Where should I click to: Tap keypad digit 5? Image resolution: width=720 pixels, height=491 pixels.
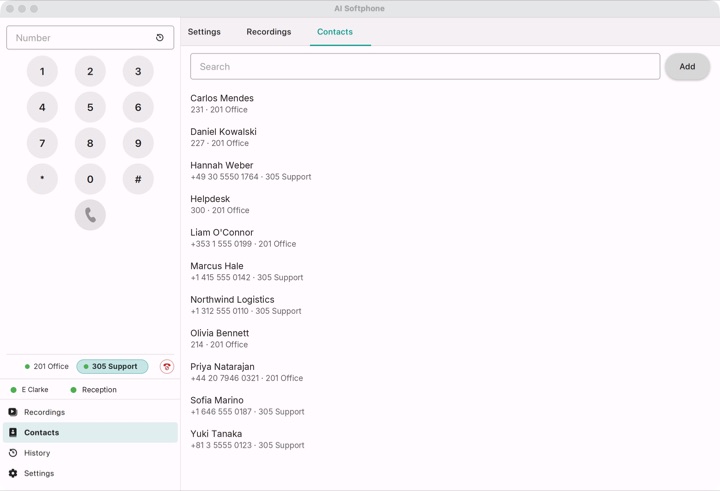point(90,107)
